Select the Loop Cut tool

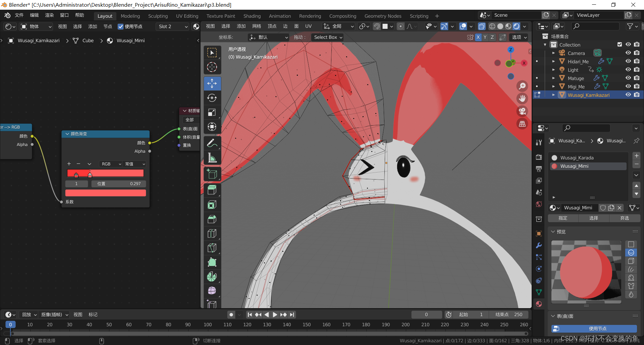(212, 233)
